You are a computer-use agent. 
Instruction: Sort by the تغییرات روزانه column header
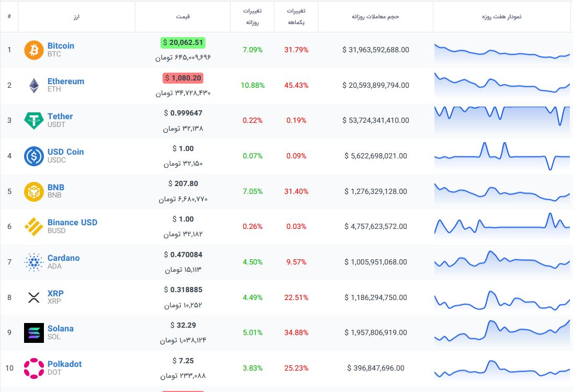[252, 17]
